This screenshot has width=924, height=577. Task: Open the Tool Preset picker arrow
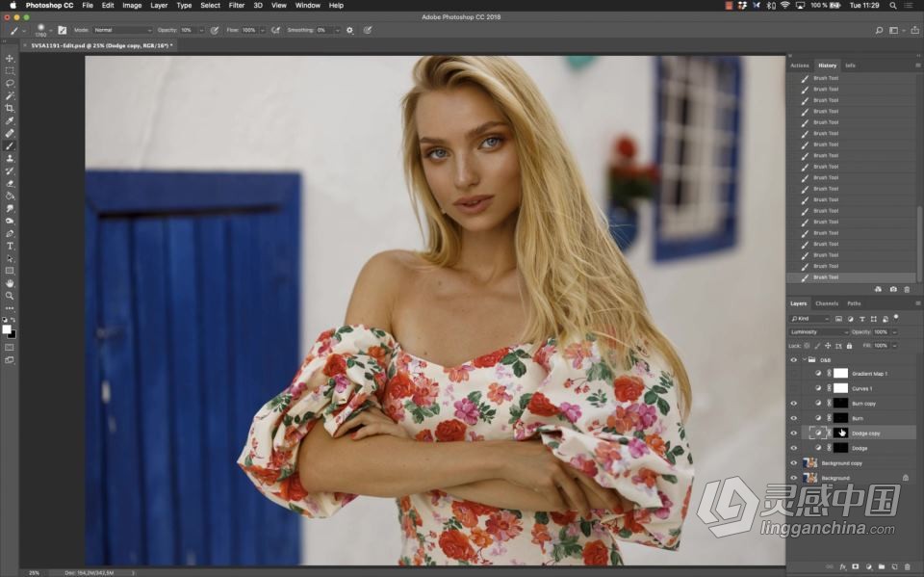tap(24, 31)
